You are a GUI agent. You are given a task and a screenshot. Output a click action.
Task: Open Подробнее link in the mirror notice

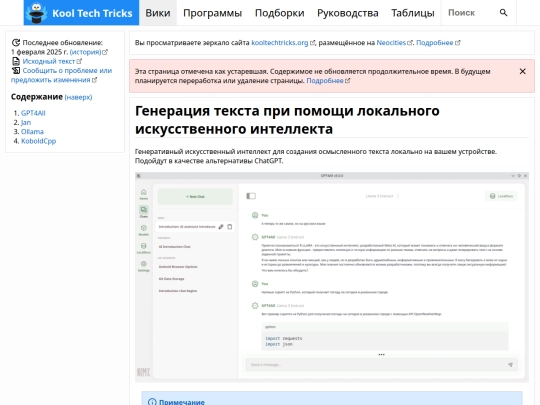tap(438, 43)
